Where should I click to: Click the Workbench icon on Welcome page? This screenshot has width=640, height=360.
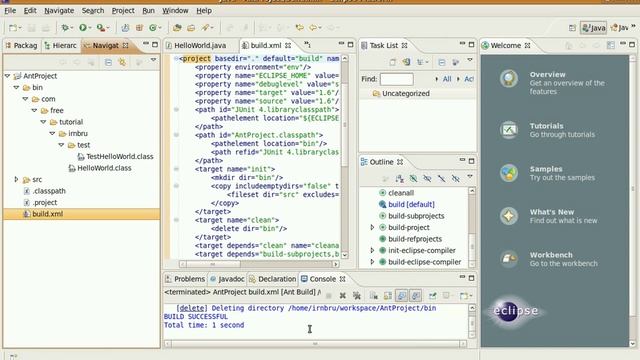tap(509, 258)
